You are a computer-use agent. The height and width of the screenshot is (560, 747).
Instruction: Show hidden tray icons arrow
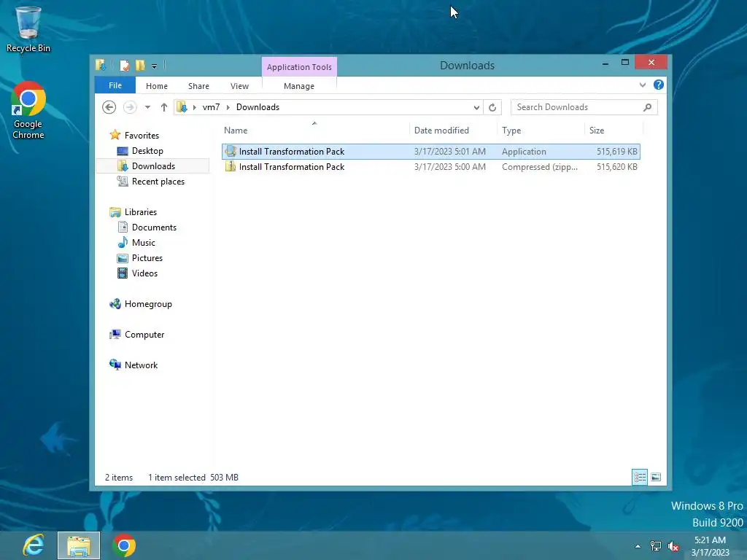click(x=638, y=546)
